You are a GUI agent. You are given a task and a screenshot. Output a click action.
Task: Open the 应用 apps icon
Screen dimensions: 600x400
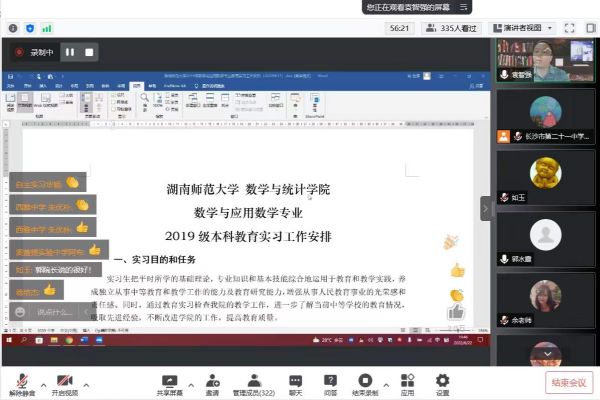pyautogui.click(x=407, y=381)
